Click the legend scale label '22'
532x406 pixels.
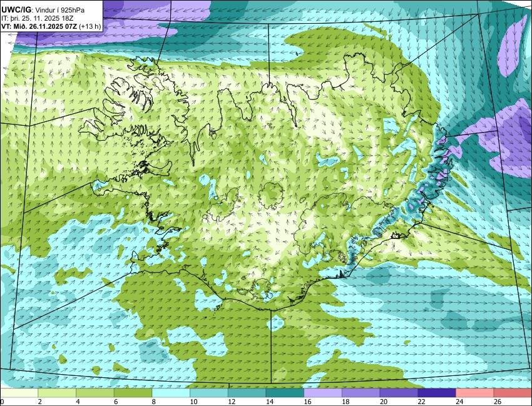click(421, 402)
